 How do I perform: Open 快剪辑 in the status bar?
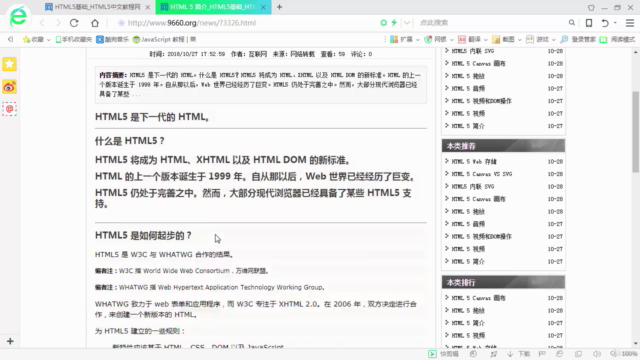coord(443,354)
